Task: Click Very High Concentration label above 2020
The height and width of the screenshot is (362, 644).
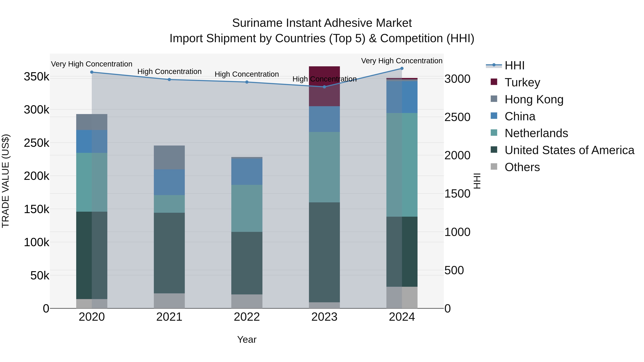Action: (x=92, y=64)
